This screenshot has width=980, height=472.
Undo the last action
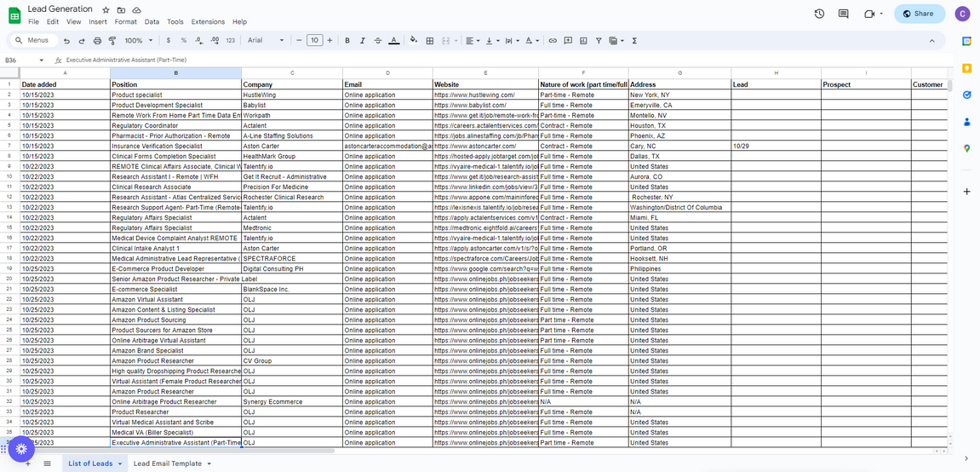click(66, 41)
